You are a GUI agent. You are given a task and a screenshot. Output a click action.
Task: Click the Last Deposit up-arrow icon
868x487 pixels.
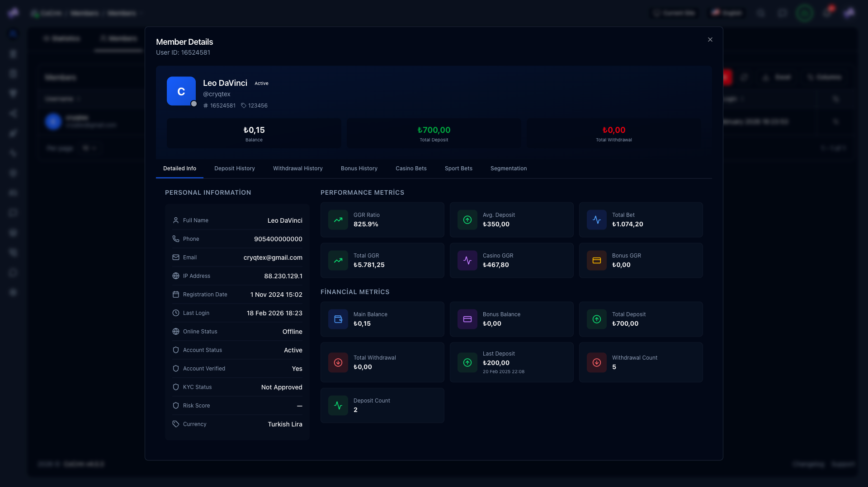click(467, 363)
